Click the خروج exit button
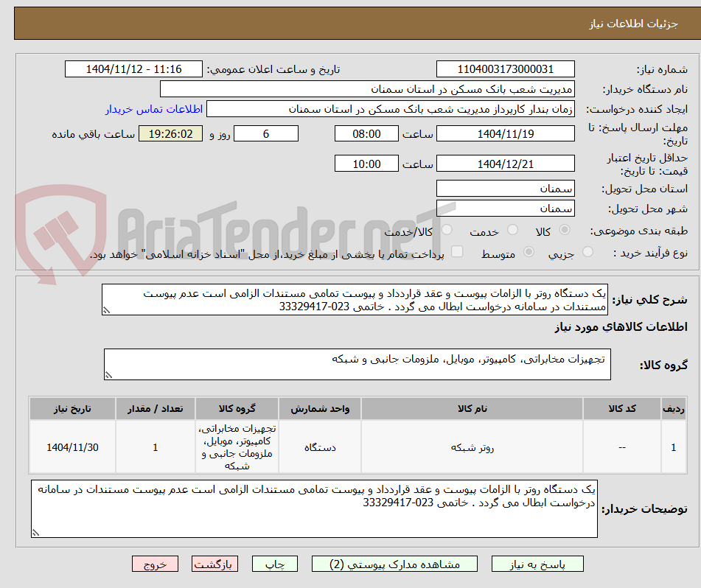Image resolution: width=701 pixels, height=588 pixels. pos(155,564)
